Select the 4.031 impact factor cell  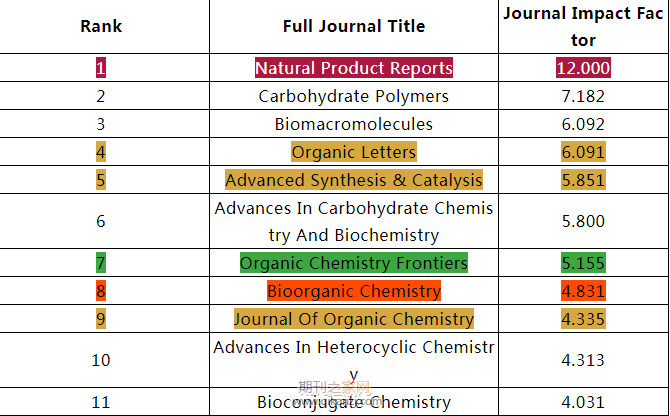(583, 402)
